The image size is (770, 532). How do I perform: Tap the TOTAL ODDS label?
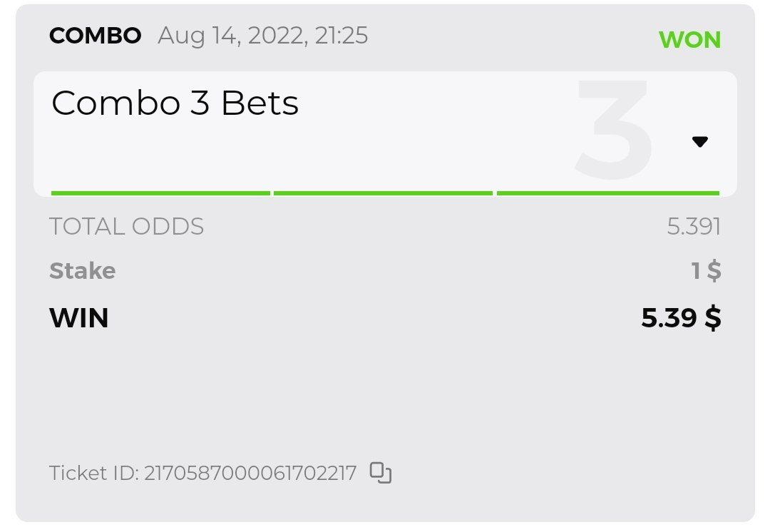(x=127, y=227)
